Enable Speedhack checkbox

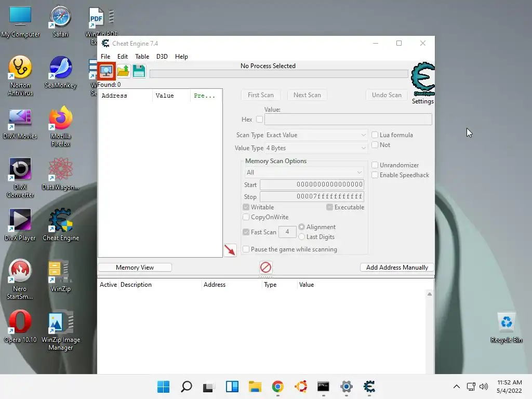tap(375, 175)
